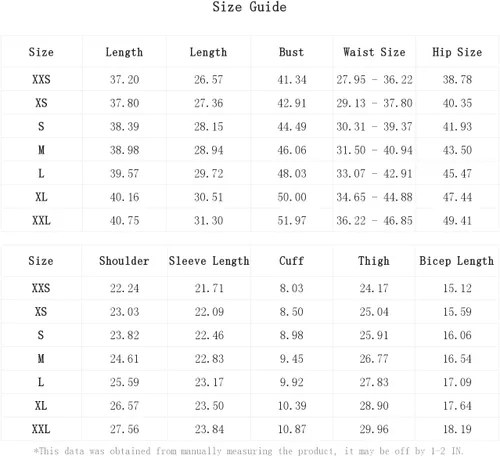Image resolution: width=500 pixels, height=456 pixels.
Task: Select the bust value 46.06
Action: [292, 150]
